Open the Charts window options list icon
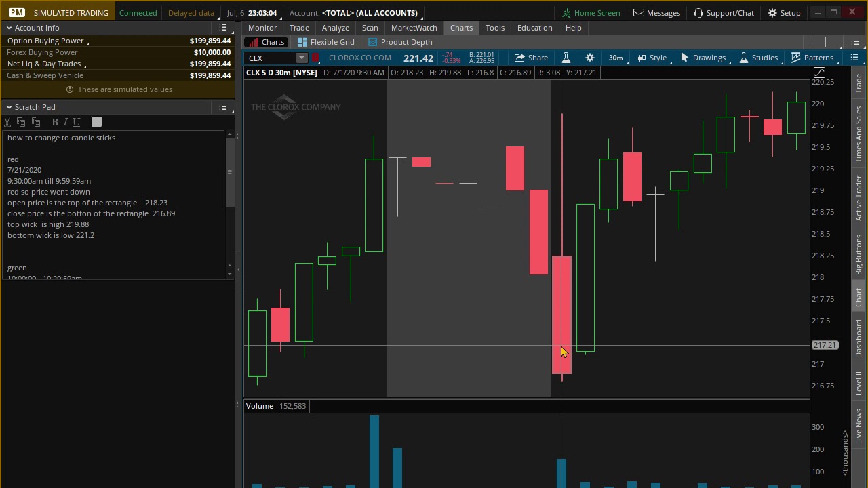This screenshot has height=488, width=868. click(x=854, y=42)
